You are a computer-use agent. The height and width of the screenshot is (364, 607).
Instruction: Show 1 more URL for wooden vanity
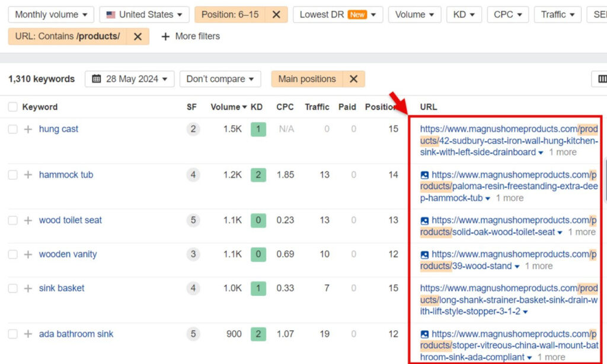click(x=538, y=266)
